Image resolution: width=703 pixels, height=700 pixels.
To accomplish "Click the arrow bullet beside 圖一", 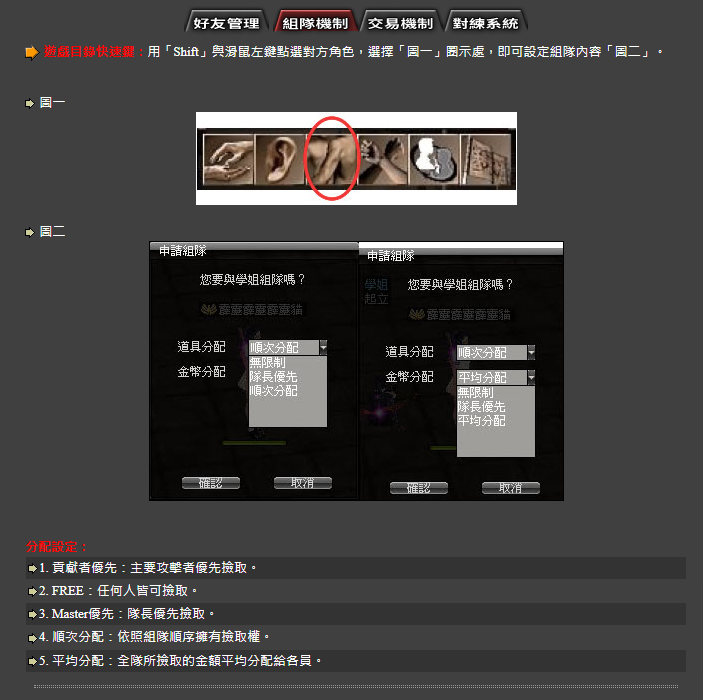I will tap(30, 103).
